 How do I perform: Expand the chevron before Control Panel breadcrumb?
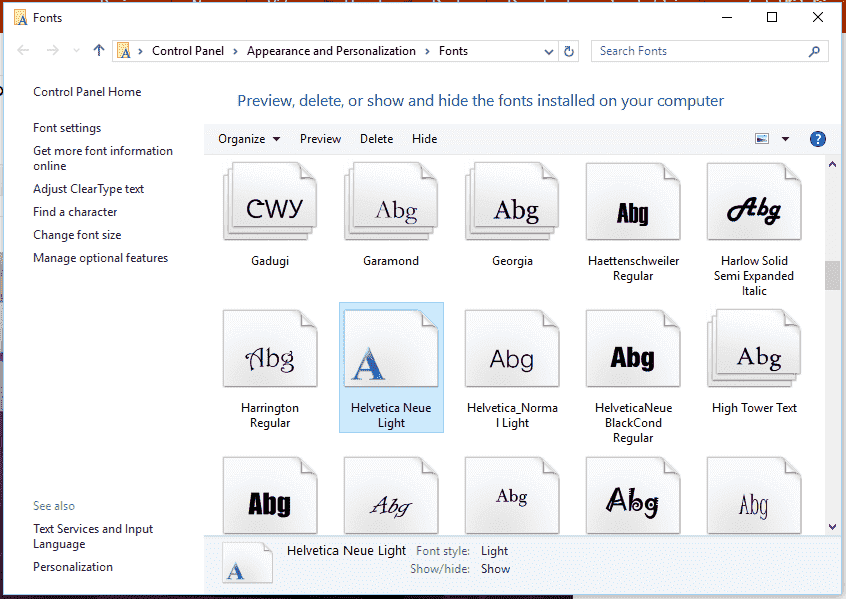[x=140, y=51]
